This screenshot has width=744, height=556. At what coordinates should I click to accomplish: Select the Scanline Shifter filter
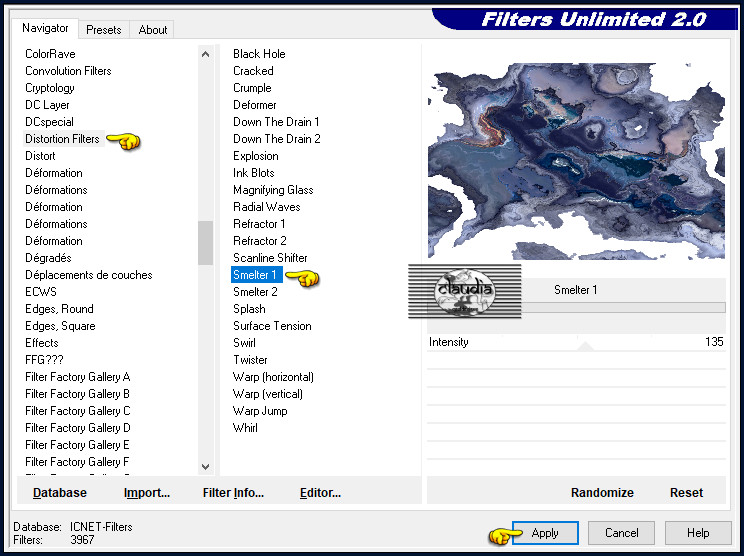coord(270,258)
